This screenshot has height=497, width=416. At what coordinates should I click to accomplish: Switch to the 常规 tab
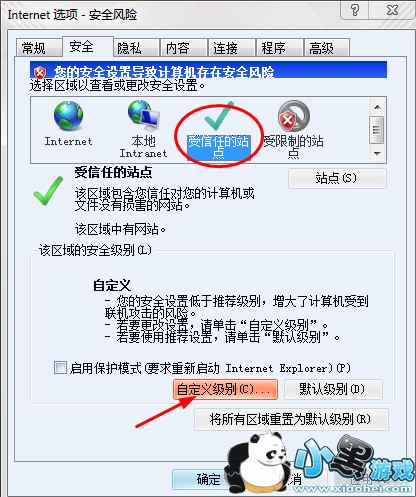click(33, 48)
